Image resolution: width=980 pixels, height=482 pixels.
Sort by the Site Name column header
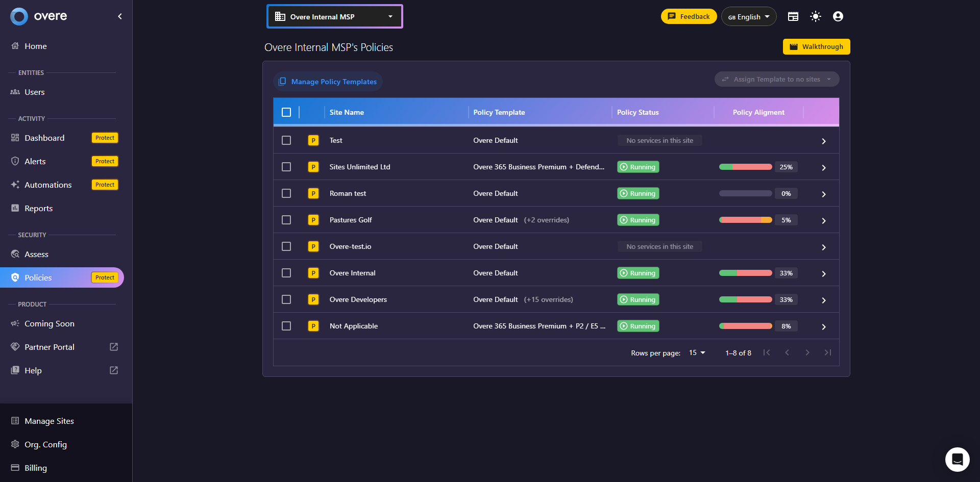pos(347,112)
